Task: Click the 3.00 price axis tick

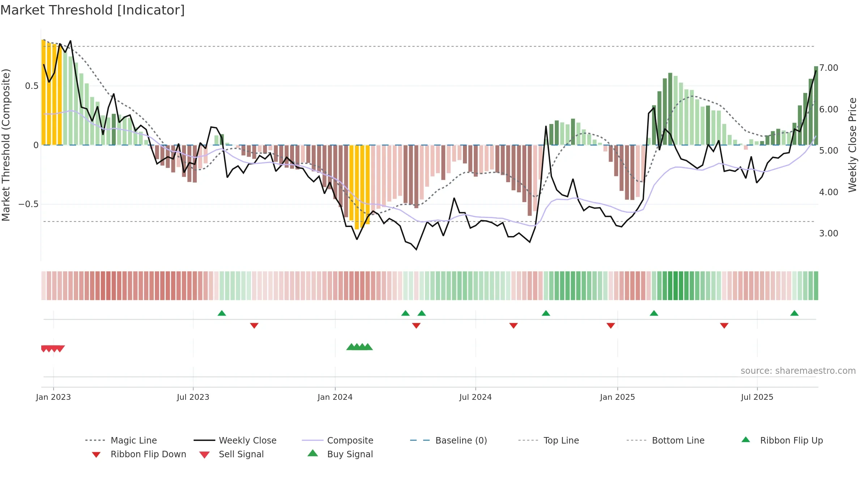Action: pyautogui.click(x=829, y=234)
